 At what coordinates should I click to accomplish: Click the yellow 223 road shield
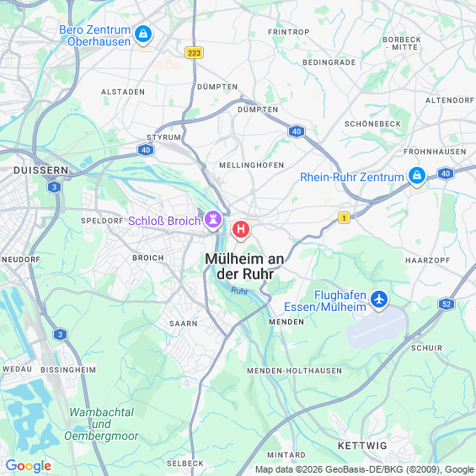click(194, 53)
